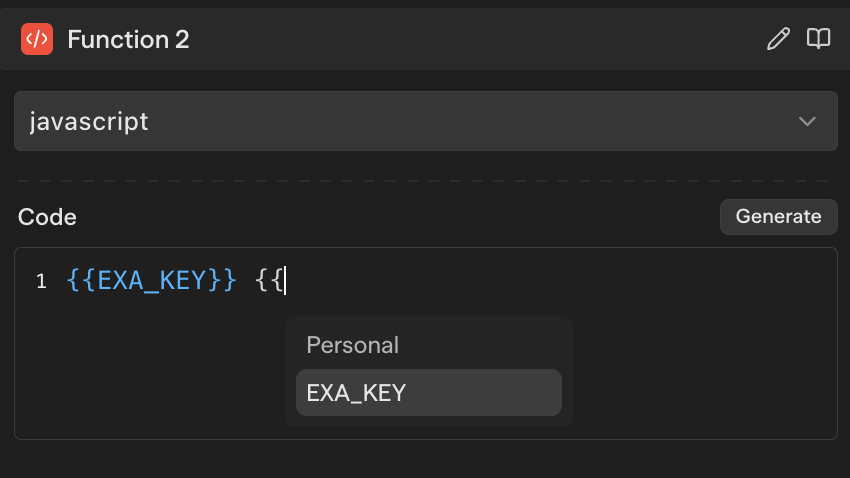Click the red function code icon
This screenshot has width=850, height=478.
click(37, 39)
